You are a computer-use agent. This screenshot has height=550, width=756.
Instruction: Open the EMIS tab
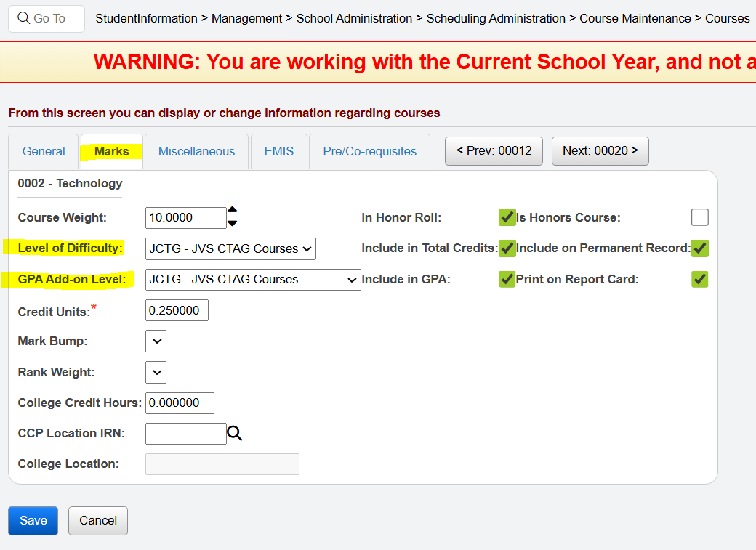tap(279, 151)
